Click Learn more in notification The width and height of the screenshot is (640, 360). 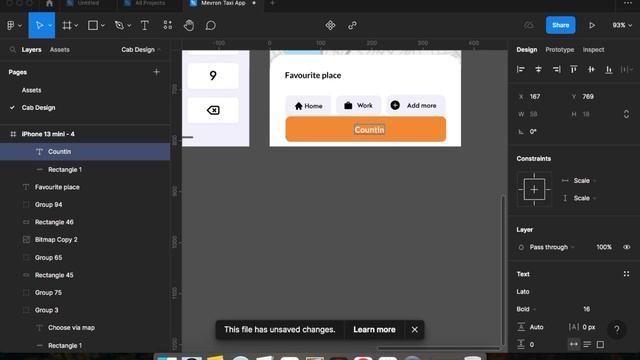(374, 330)
